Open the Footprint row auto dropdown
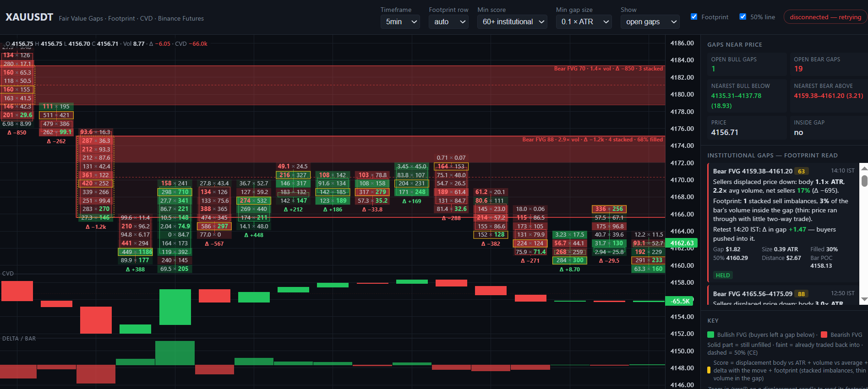The width and height of the screenshot is (868, 389). point(448,22)
